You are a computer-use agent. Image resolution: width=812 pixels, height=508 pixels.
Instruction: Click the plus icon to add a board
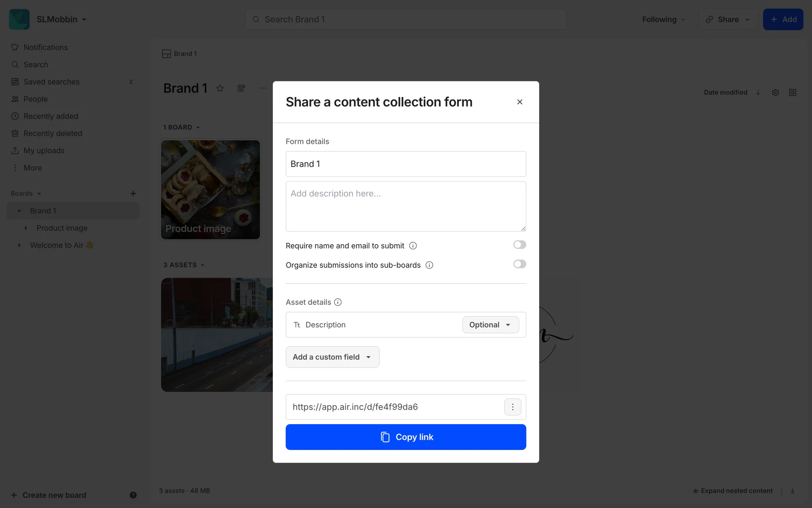point(133,193)
